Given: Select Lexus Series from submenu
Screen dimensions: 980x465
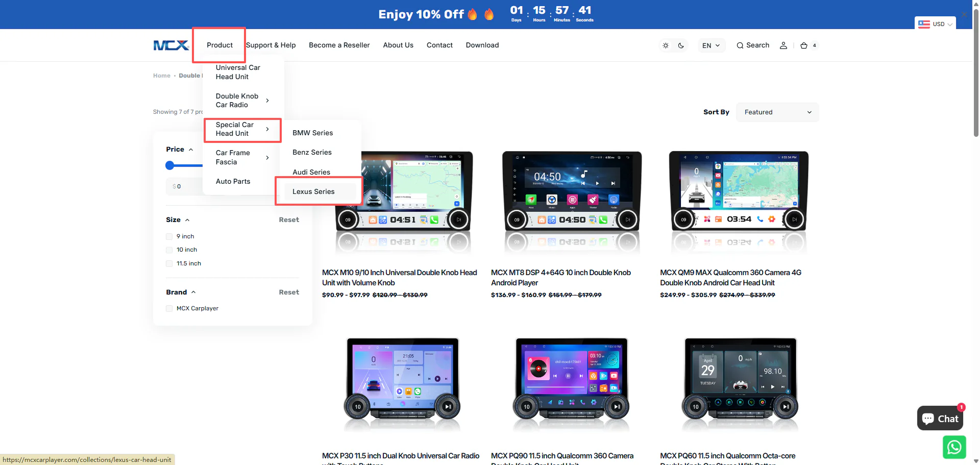Looking at the screenshot, I should (313, 191).
